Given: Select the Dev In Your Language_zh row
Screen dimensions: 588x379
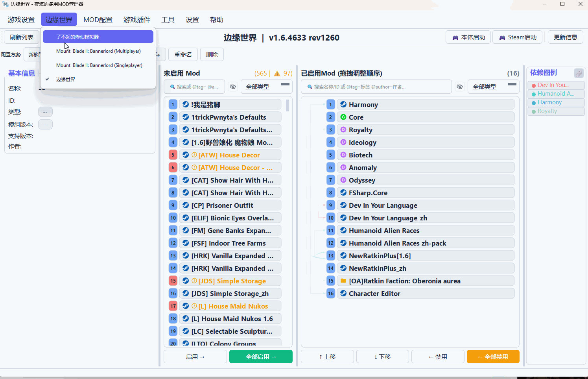Looking at the screenshot, I should (426, 218).
